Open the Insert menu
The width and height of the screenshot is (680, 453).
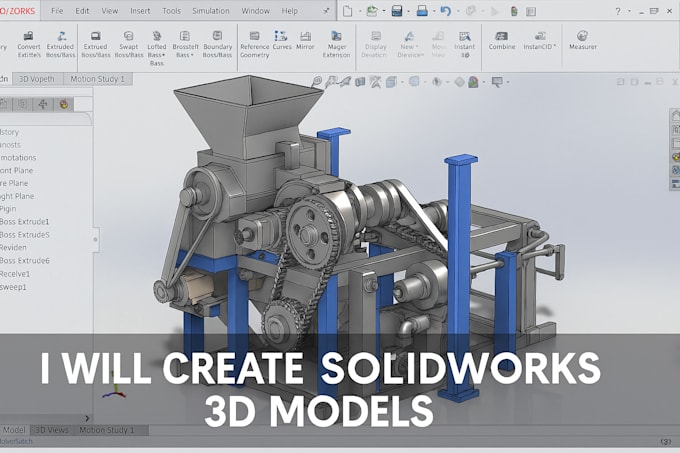[140, 11]
